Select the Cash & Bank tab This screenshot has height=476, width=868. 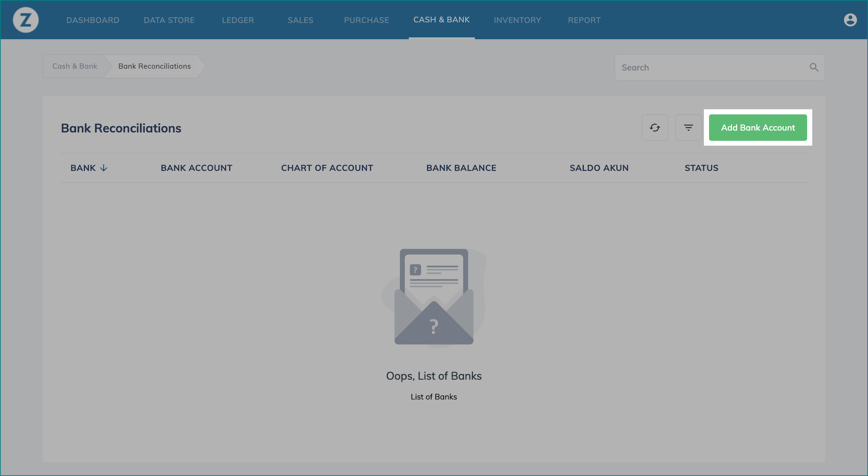(x=441, y=20)
